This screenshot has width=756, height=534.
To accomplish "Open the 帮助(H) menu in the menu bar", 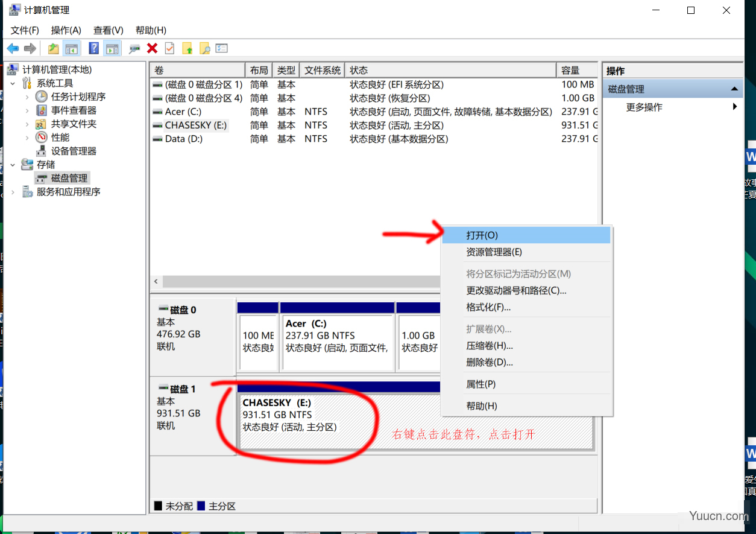I will point(151,30).
